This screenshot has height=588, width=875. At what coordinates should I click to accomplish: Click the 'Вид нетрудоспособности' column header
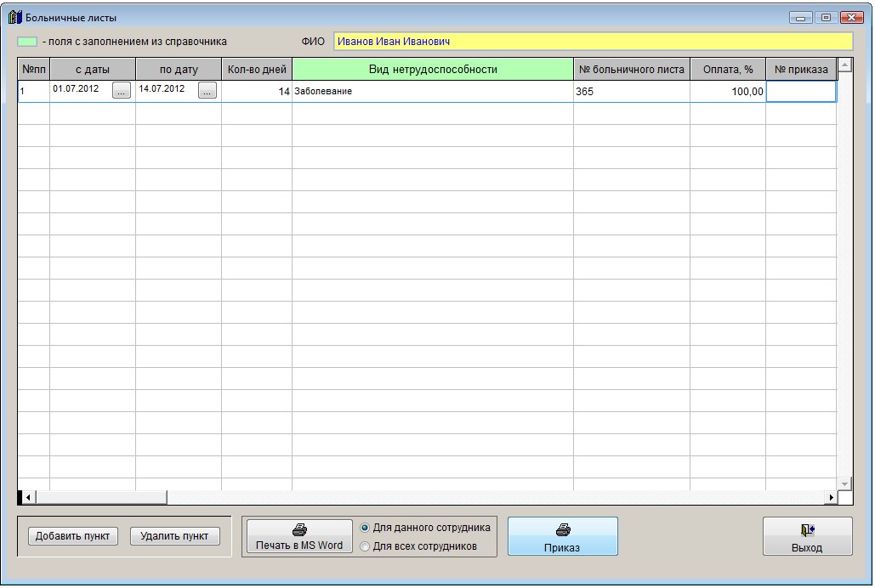[x=433, y=69]
